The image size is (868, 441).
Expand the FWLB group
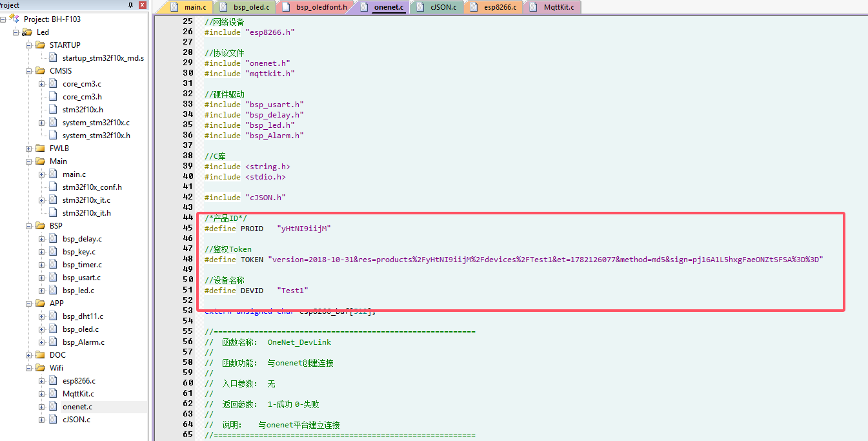tap(29, 149)
